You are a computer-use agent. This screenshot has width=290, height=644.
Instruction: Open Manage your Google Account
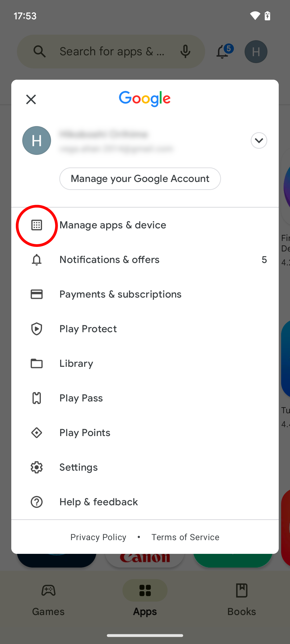(140, 179)
